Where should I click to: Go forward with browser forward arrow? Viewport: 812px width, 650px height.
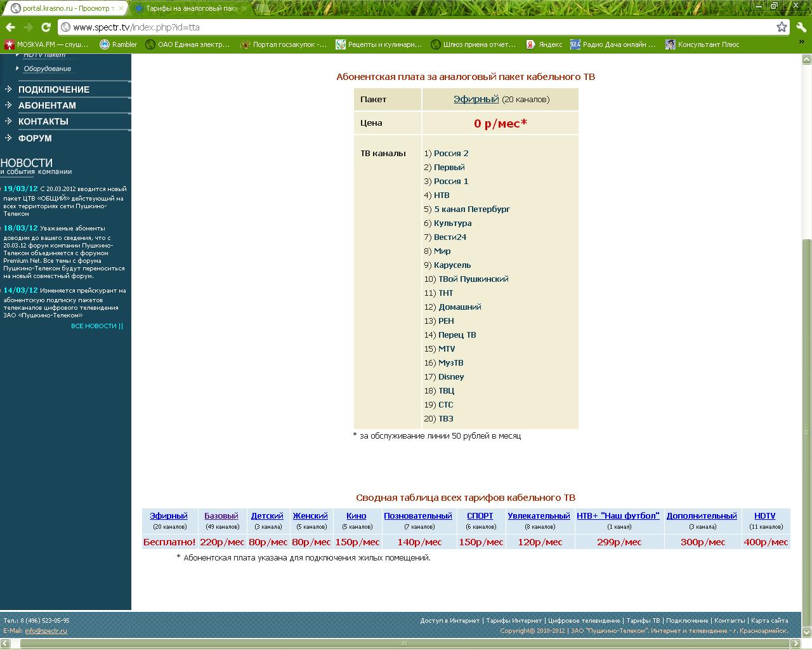[28, 27]
